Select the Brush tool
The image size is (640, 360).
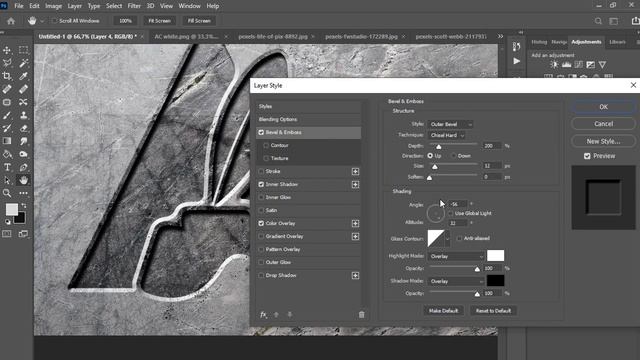7,115
